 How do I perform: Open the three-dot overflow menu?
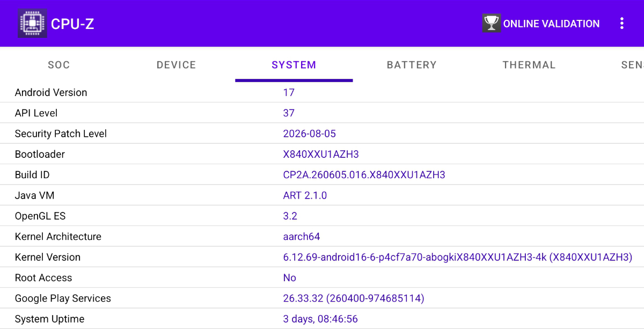click(x=622, y=23)
